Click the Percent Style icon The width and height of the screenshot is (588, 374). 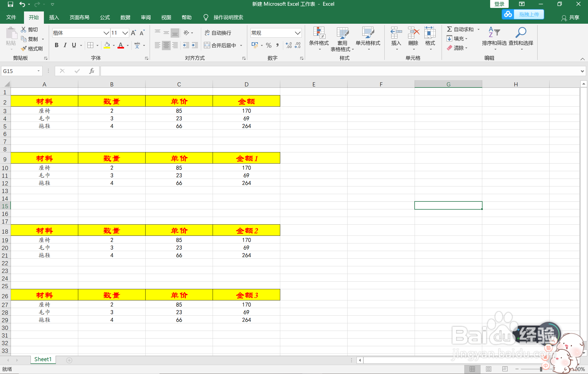coord(269,45)
